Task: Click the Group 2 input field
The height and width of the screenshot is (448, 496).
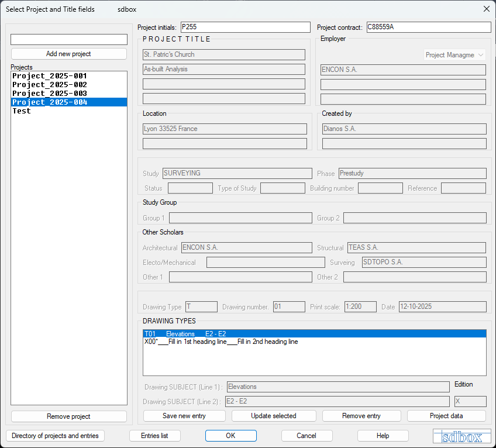Action: coord(415,218)
